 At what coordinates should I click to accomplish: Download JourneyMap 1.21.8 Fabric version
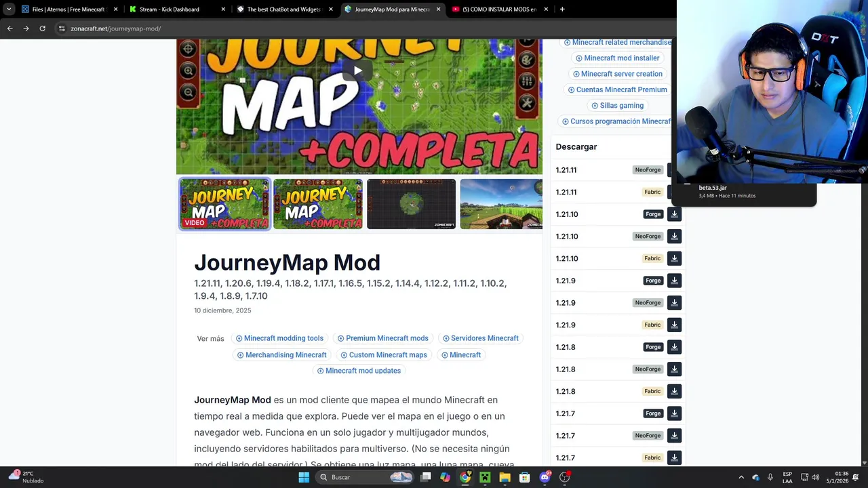tap(674, 391)
